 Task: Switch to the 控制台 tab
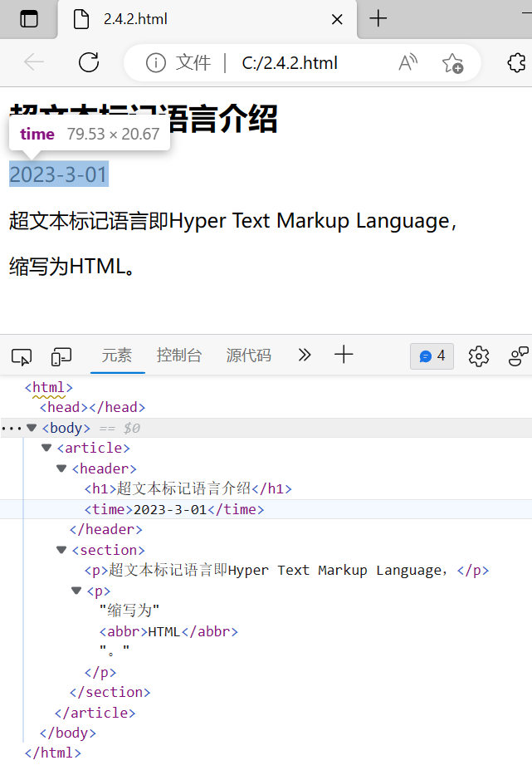179,356
